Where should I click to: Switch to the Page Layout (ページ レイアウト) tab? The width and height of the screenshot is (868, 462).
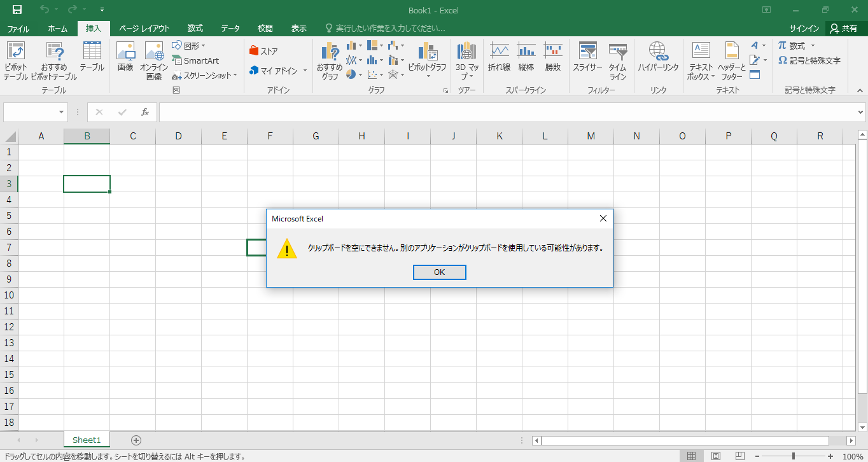click(144, 29)
